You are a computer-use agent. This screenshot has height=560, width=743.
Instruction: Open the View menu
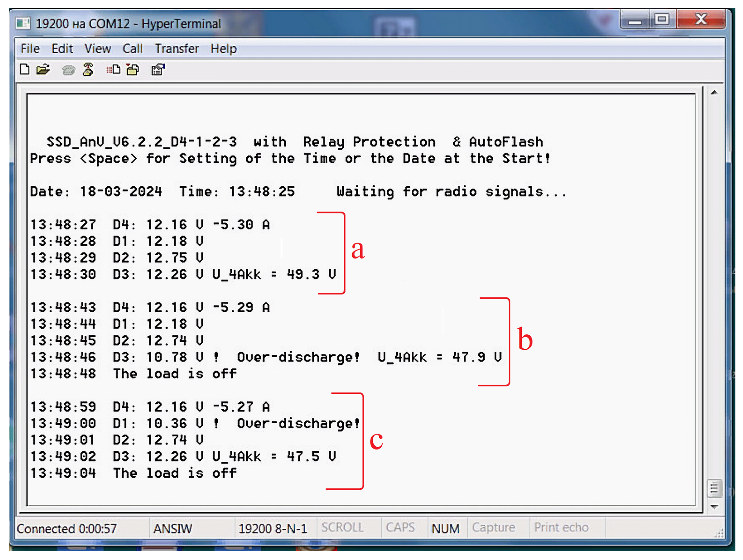point(97,49)
